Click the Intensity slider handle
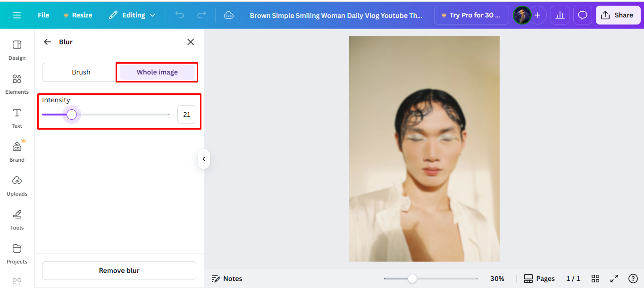This screenshot has height=288, width=644. coord(72,114)
